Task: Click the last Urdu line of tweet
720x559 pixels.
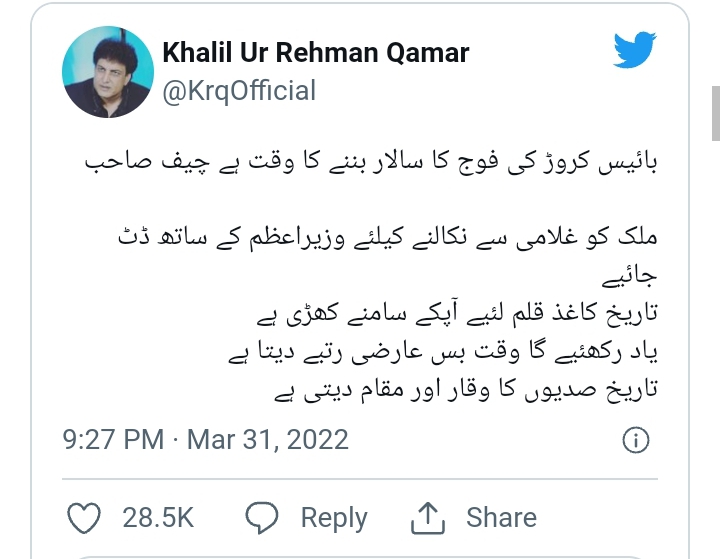Action: coord(466,390)
